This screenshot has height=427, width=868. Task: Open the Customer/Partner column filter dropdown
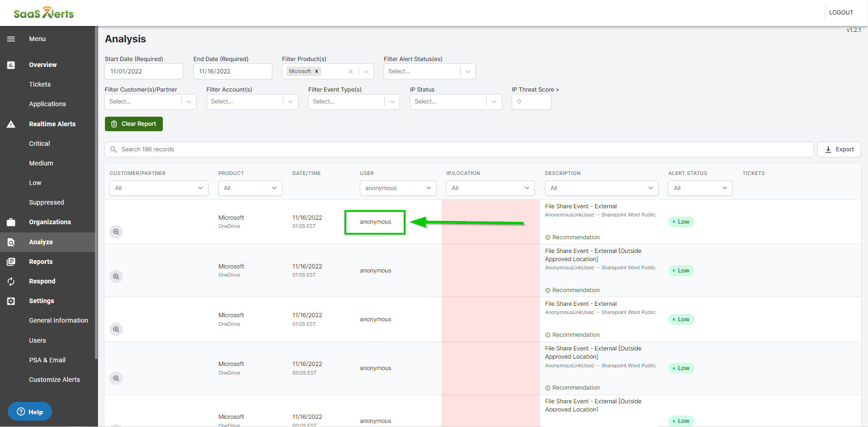coord(159,188)
